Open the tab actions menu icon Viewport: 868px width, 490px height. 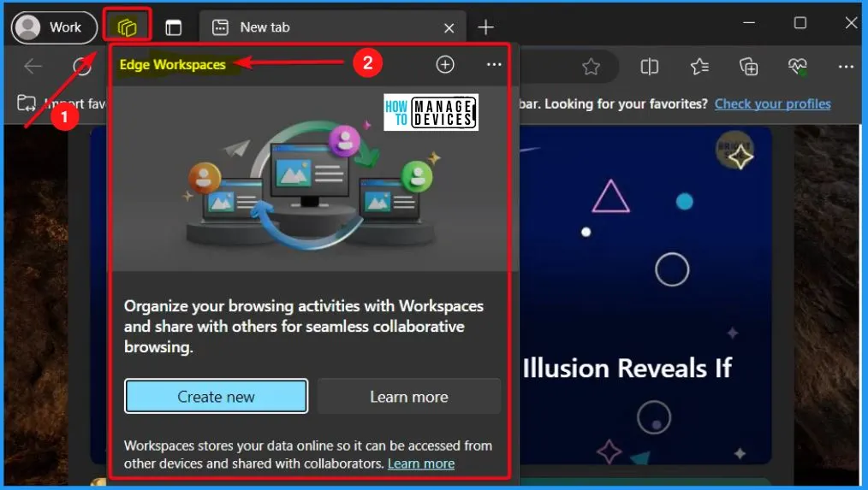(173, 27)
